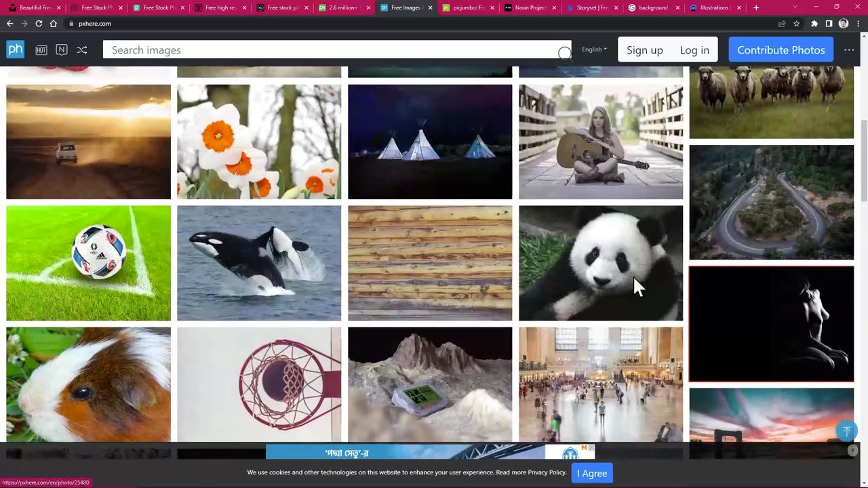Open the white and orange daffodils photo
This screenshot has height=488, width=868.
(259, 142)
